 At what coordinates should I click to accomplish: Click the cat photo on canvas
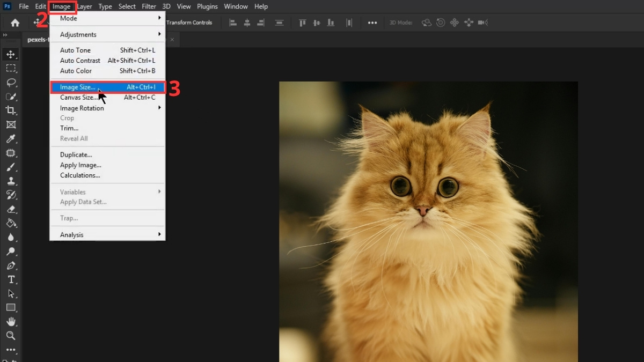point(428,221)
